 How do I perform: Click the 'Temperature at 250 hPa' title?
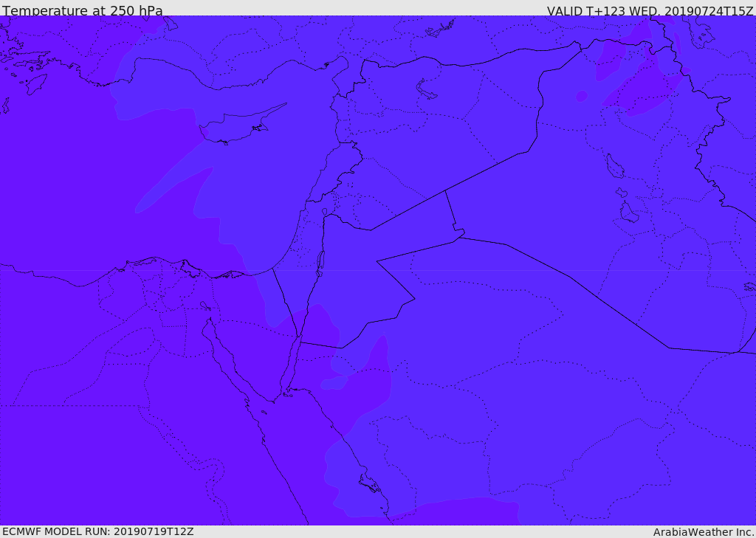83,10
